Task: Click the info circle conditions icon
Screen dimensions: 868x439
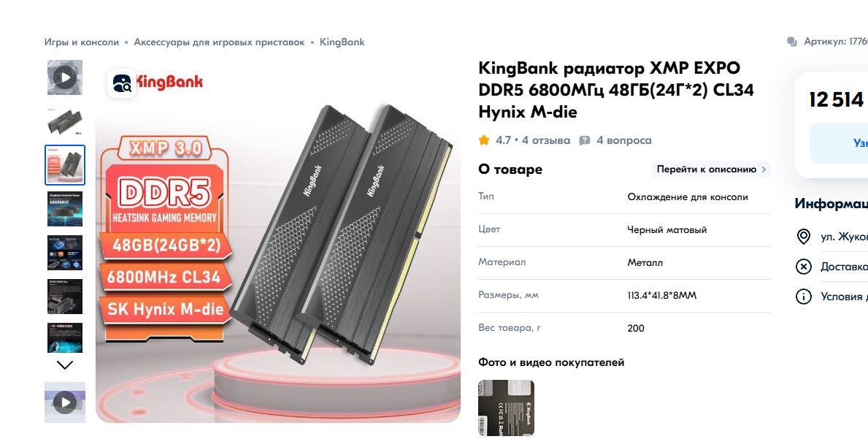Action: point(803,297)
